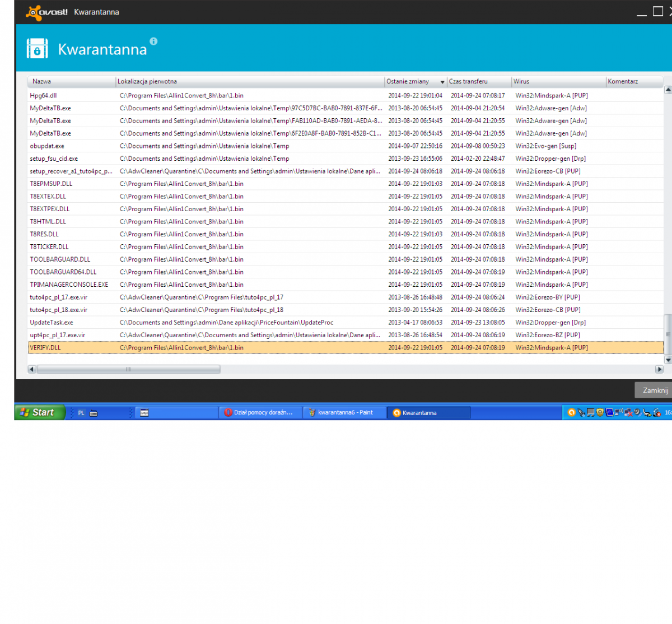Select the Hpg64.dll row

point(346,96)
